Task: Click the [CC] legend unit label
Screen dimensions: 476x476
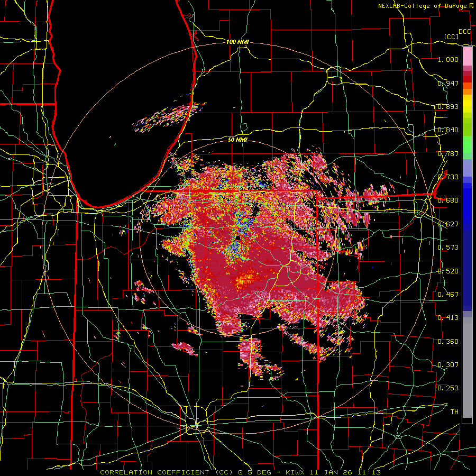Action: (452, 36)
